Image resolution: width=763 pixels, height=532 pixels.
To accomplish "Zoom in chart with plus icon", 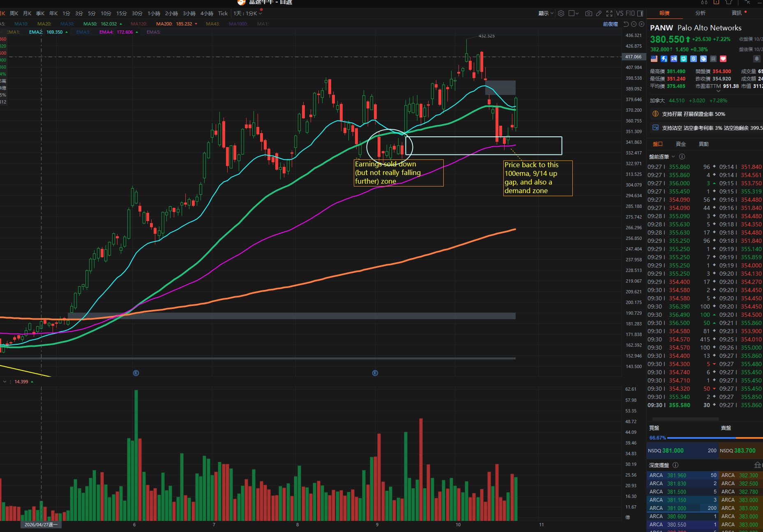I will pos(641,24).
